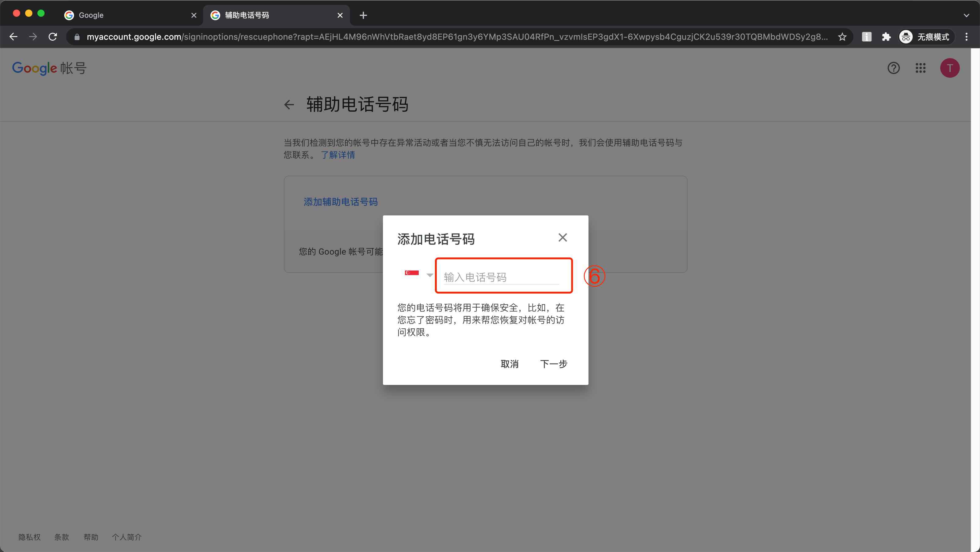Navigate back with the browser back arrow
The image size is (980, 552).
click(13, 36)
